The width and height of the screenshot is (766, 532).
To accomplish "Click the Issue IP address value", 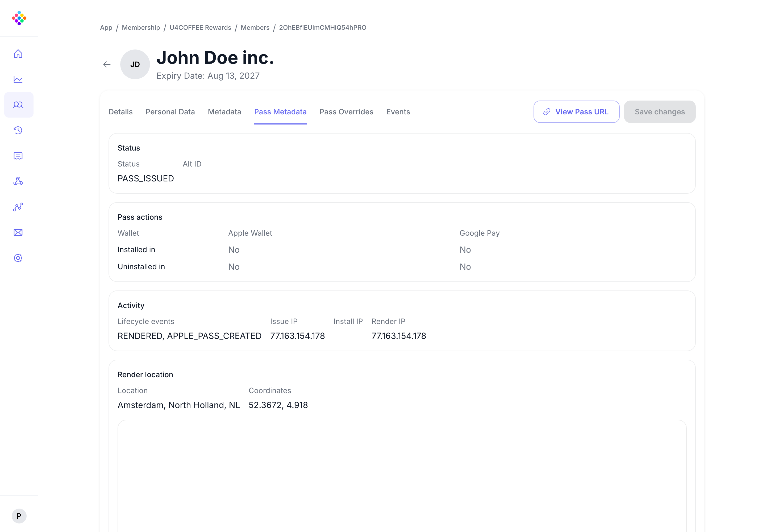I will (x=297, y=336).
